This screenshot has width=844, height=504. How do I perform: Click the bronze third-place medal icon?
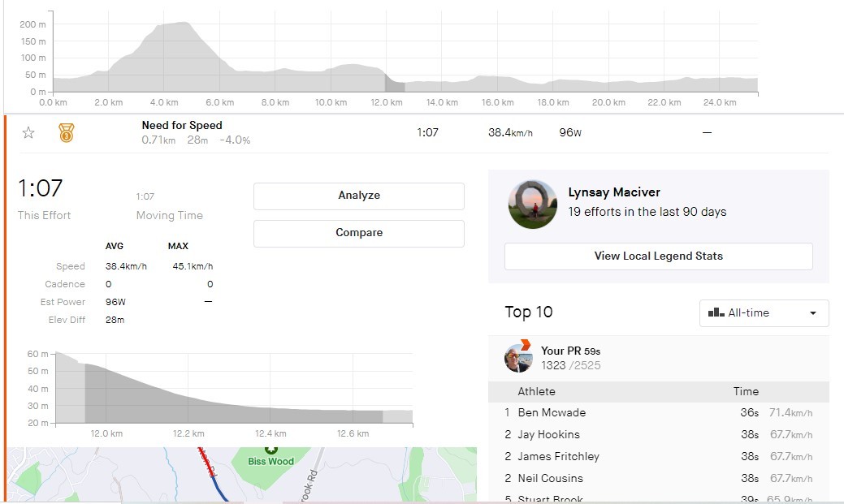pyautogui.click(x=66, y=133)
